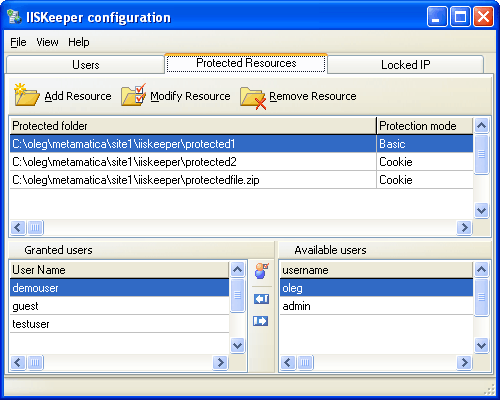Screen dimensions: 500x400
Task: Open the Help menu
Action: pyautogui.click(x=79, y=42)
